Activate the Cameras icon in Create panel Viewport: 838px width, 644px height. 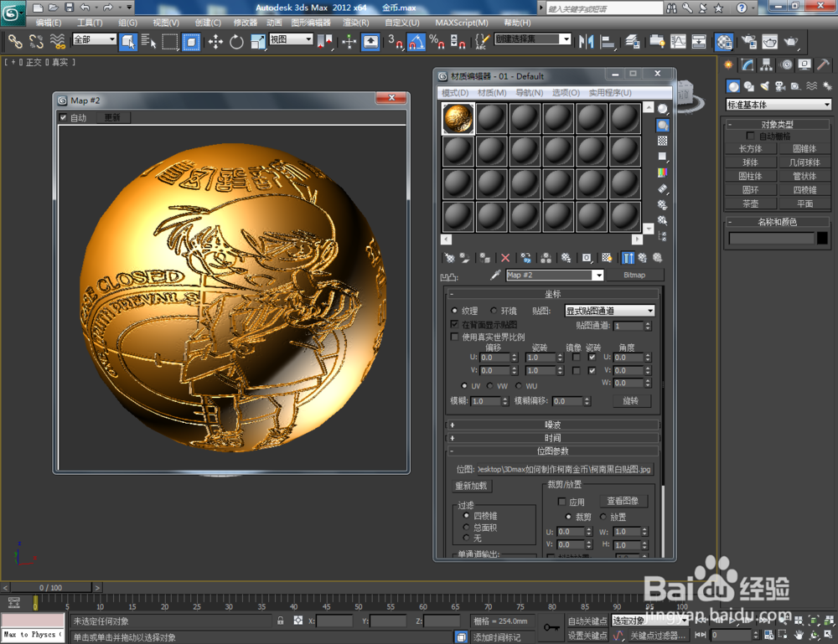(779, 86)
